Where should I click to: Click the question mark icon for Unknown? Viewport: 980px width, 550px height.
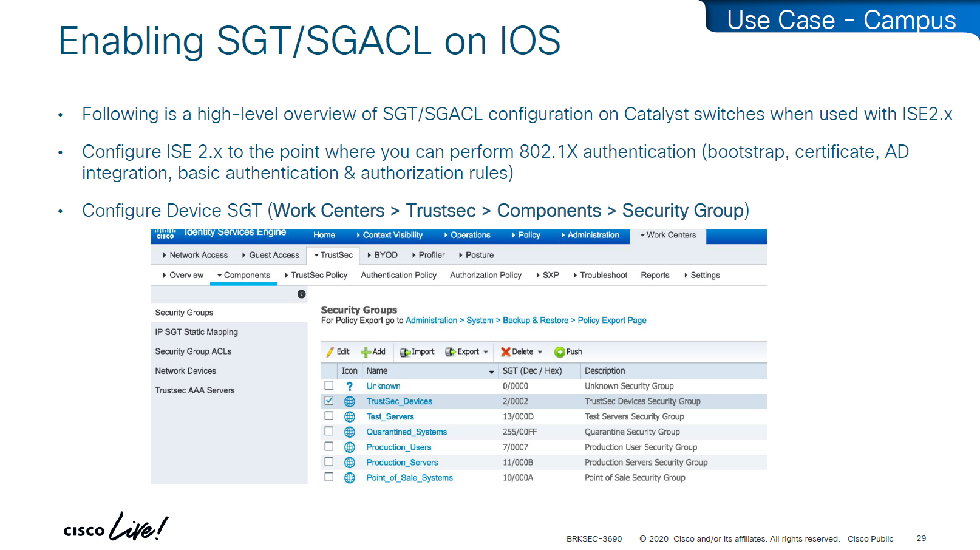click(x=350, y=386)
